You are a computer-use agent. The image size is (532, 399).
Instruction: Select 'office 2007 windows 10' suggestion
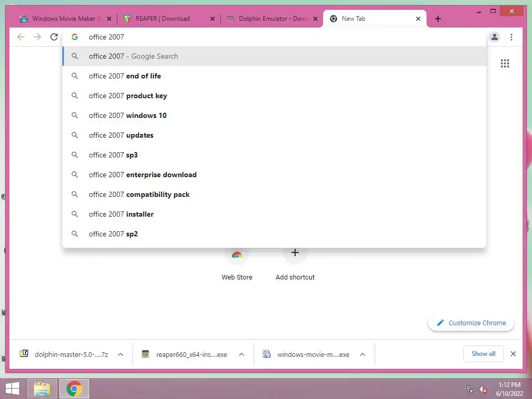click(274, 115)
